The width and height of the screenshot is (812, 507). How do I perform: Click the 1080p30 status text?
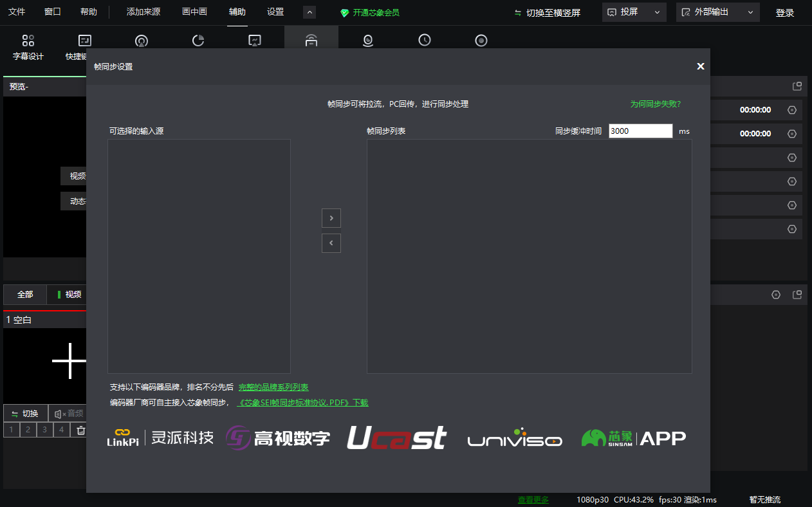point(593,500)
